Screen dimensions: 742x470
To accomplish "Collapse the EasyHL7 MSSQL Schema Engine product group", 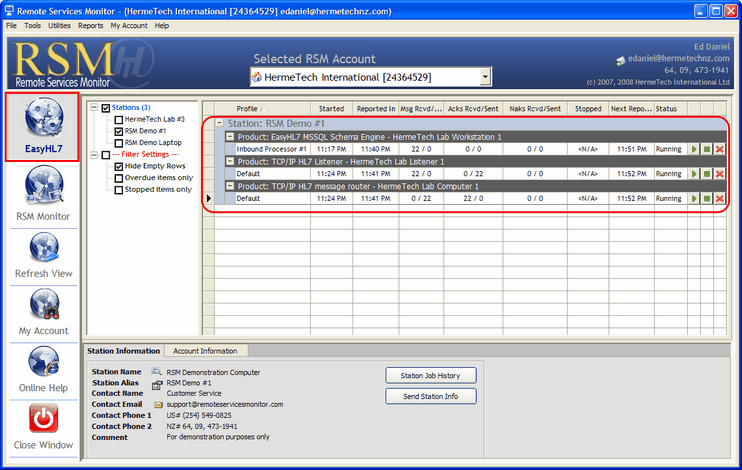I will (x=230, y=136).
